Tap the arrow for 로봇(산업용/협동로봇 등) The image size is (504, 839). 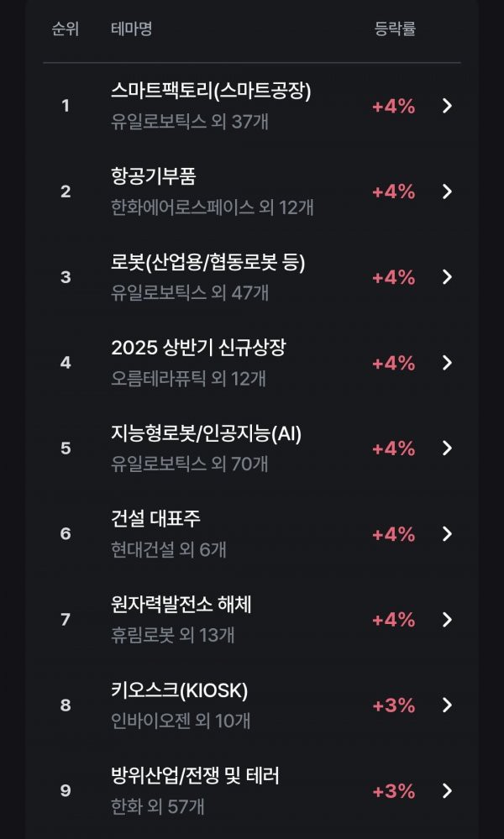(447, 277)
